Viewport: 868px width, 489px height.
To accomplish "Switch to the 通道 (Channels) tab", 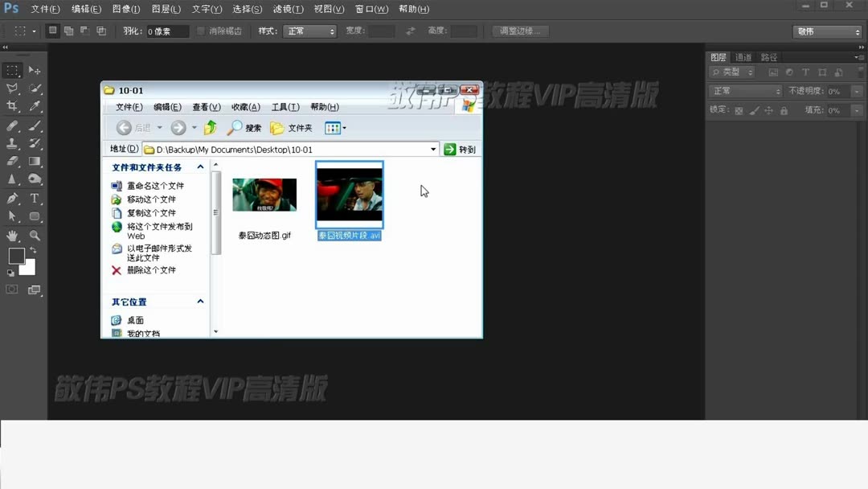I will pyautogui.click(x=743, y=57).
